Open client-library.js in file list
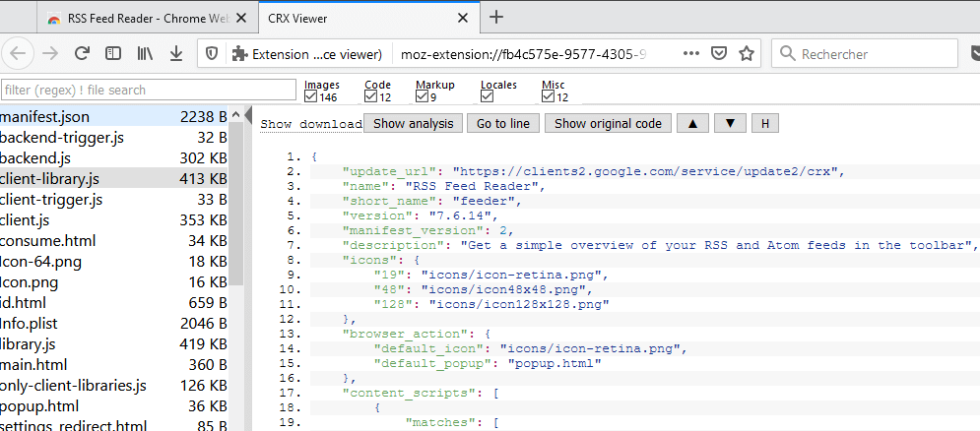Viewport: 980px width, 431px height. tap(113, 179)
